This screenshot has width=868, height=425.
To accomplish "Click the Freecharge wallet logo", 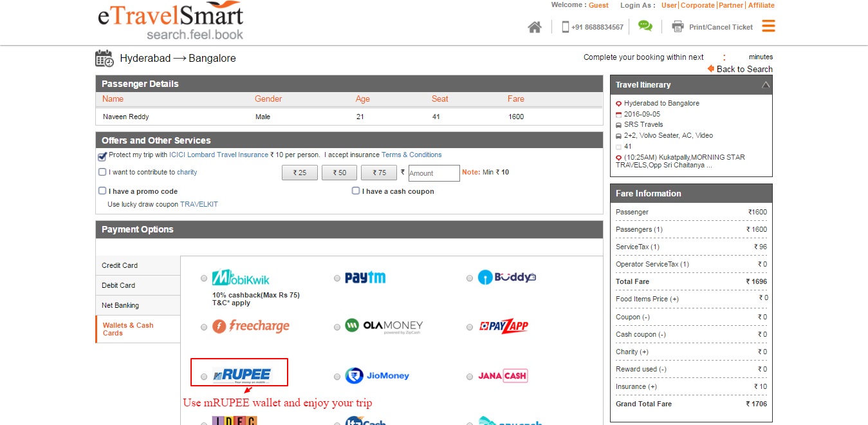I will click(x=251, y=326).
